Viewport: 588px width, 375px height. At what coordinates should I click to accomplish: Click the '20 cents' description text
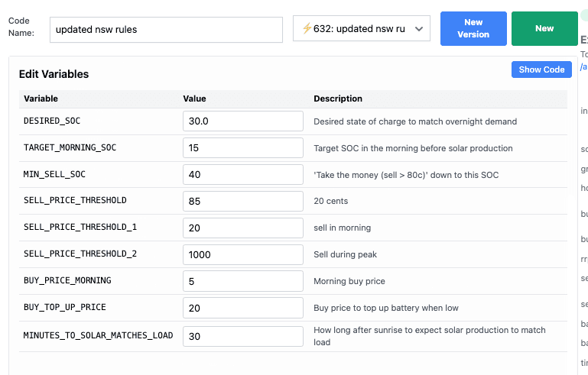pos(331,201)
